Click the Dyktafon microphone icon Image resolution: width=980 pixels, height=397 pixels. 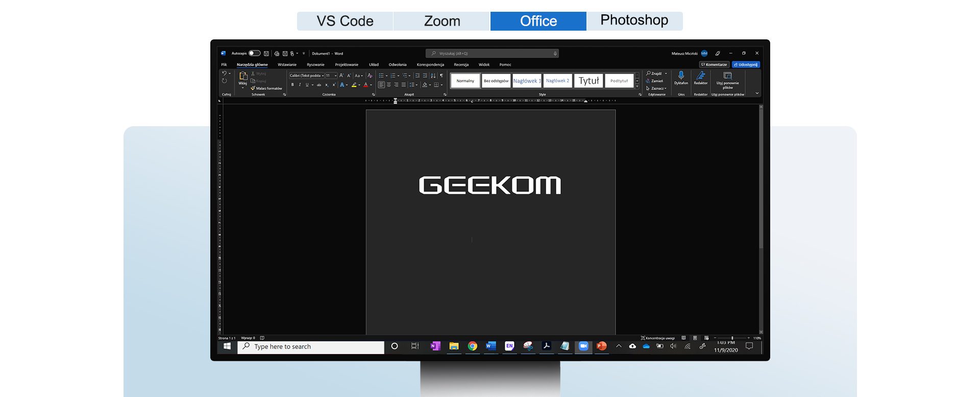point(681,76)
